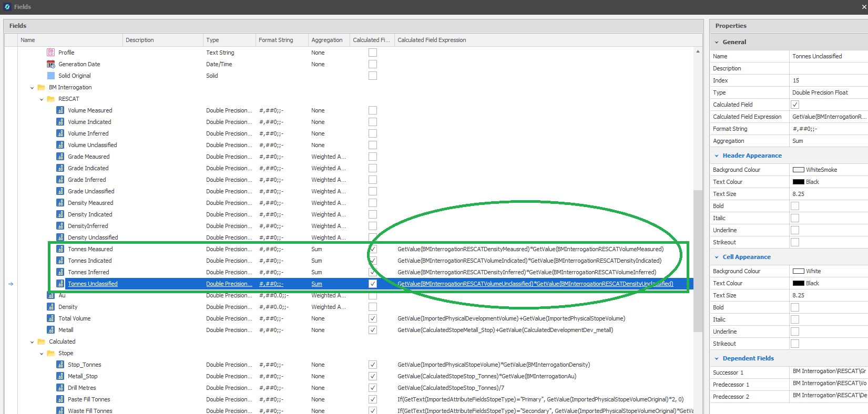The width and height of the screenshot is (868, 414).
Task: Click the Volume Measured field icon
Action: (x=60, y=110)
